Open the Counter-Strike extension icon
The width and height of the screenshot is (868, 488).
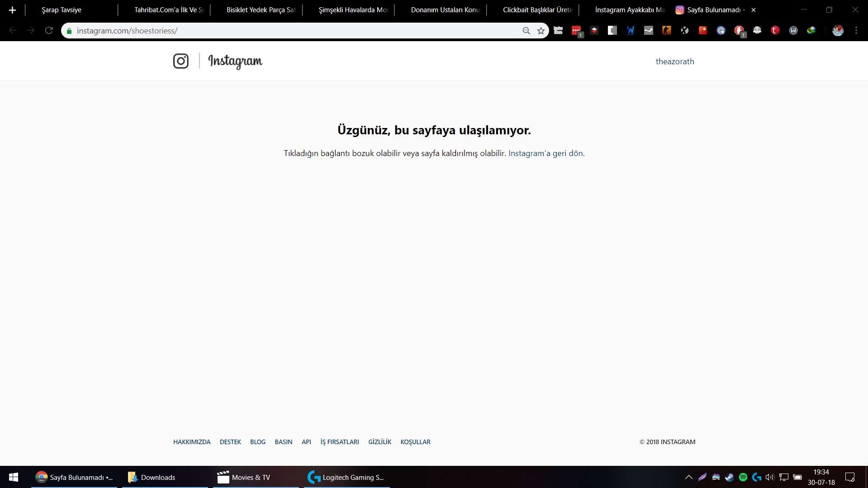click(x=666, y=31)
